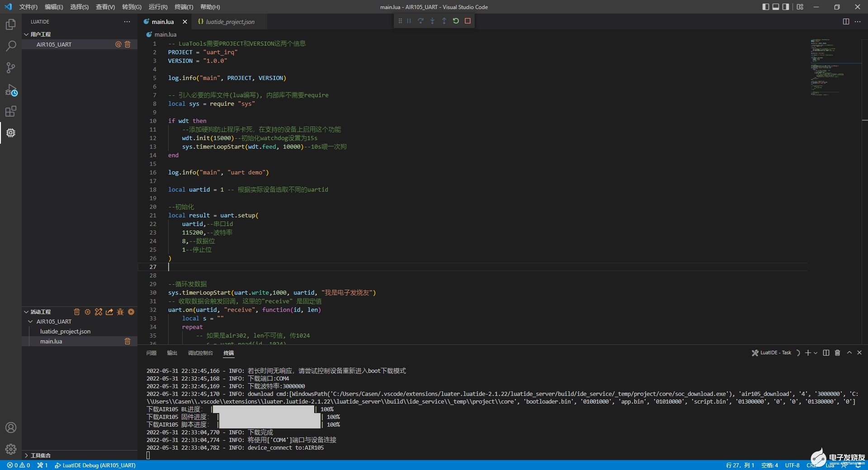
Task: Switch to the 问题 panel tab
Action: [x=151, y=353]
